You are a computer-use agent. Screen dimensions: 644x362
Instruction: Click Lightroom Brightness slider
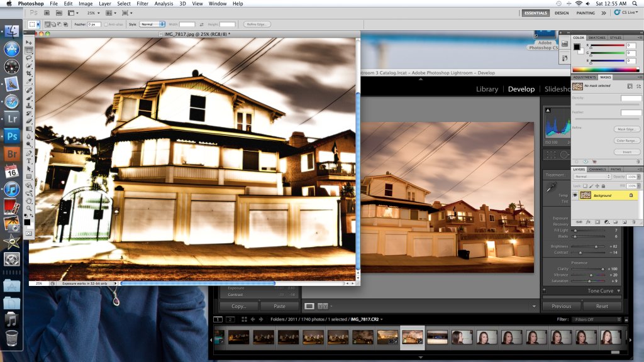coord(589,246)
